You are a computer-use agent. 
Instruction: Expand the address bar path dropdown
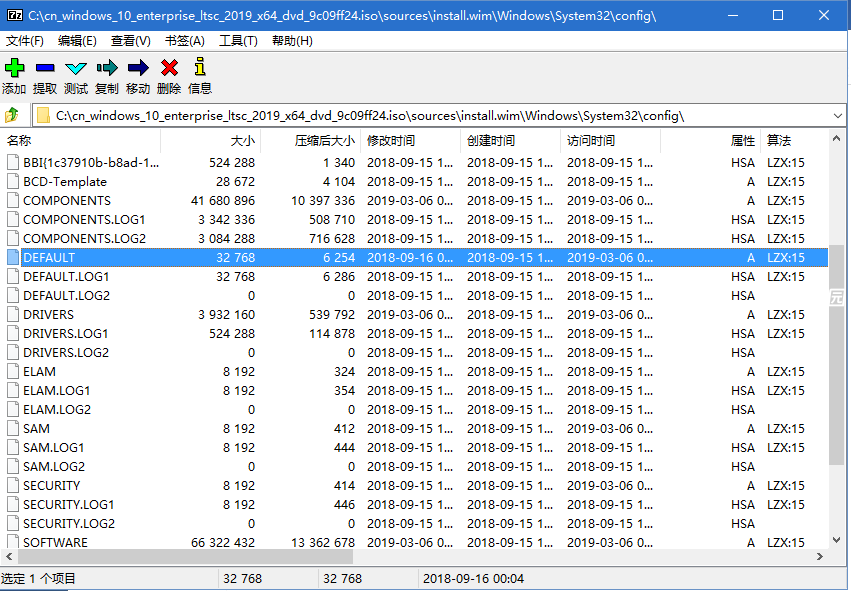tap(837, 116)
